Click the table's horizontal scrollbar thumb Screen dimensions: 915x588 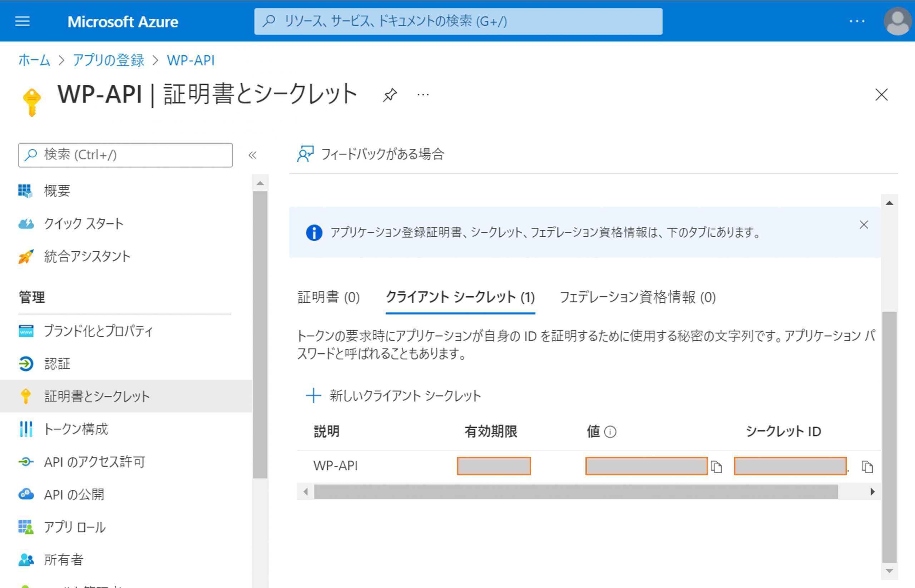[x=576, y=492]
